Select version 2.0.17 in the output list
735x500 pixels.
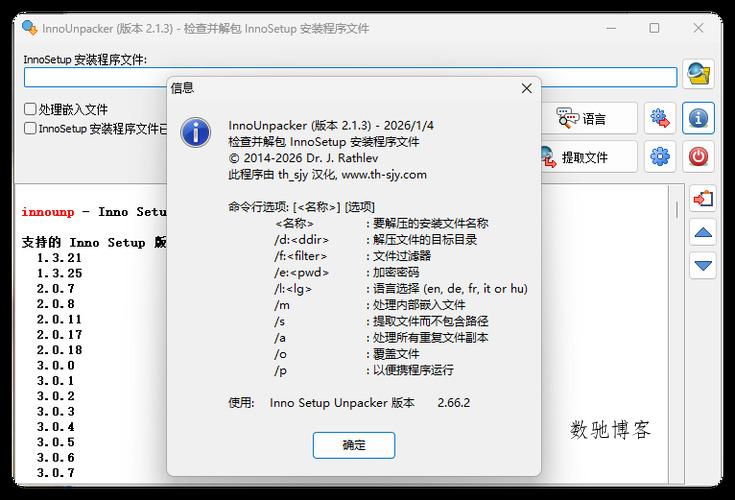pyautogui.click(x=59, y=335)
